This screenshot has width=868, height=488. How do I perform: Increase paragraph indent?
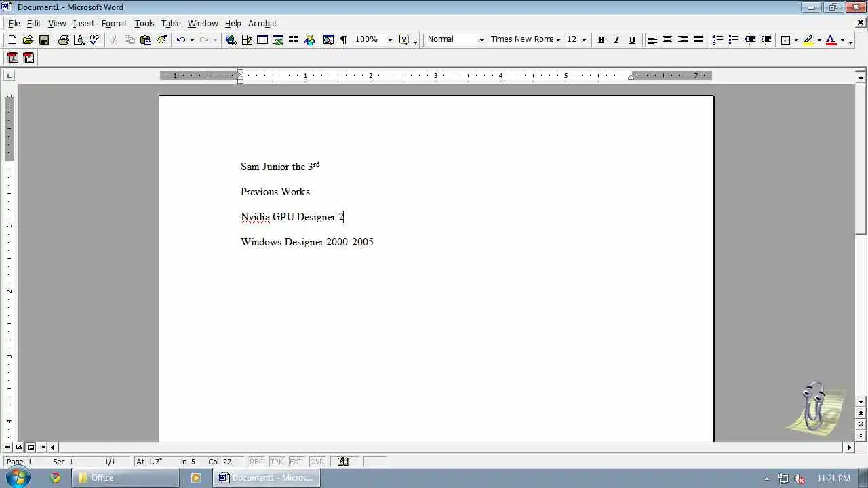pos(766,40)
